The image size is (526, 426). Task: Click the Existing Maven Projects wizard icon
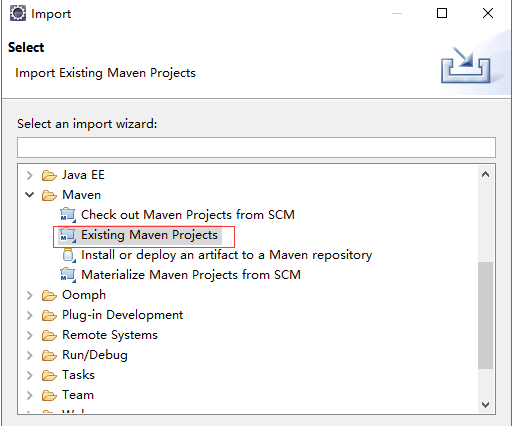(68, 235)
